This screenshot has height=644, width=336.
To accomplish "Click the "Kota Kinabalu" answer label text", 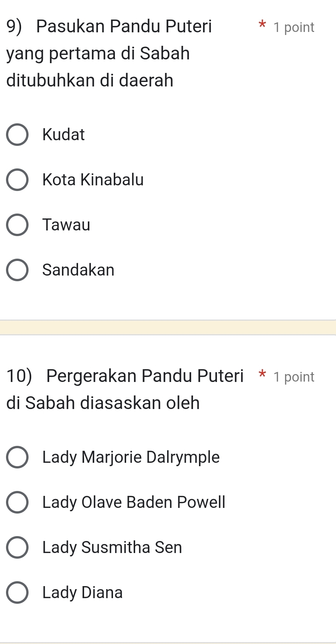I will 93,180.
